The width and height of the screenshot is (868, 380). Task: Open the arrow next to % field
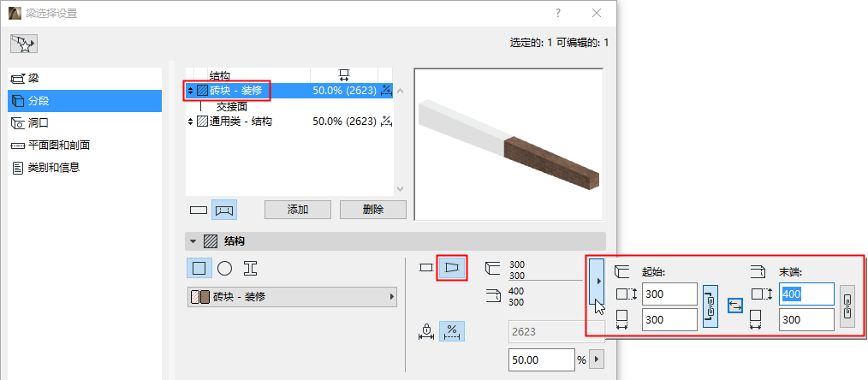(596, 359)
